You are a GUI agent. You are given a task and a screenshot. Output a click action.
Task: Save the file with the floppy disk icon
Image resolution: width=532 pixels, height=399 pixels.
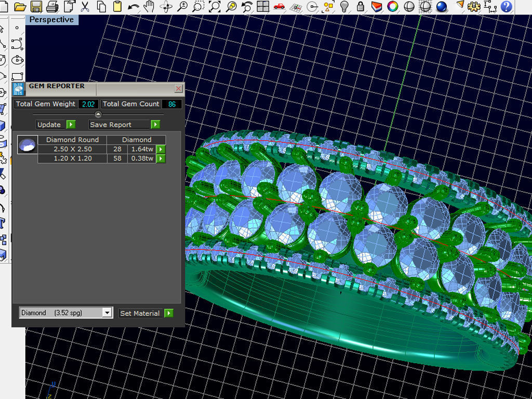click(x=36, y=6)
